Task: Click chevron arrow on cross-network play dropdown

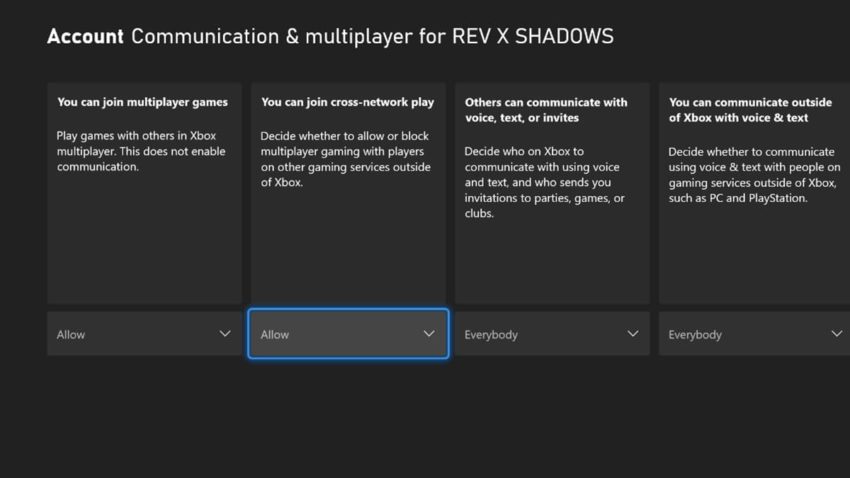Action: (429, 334)
